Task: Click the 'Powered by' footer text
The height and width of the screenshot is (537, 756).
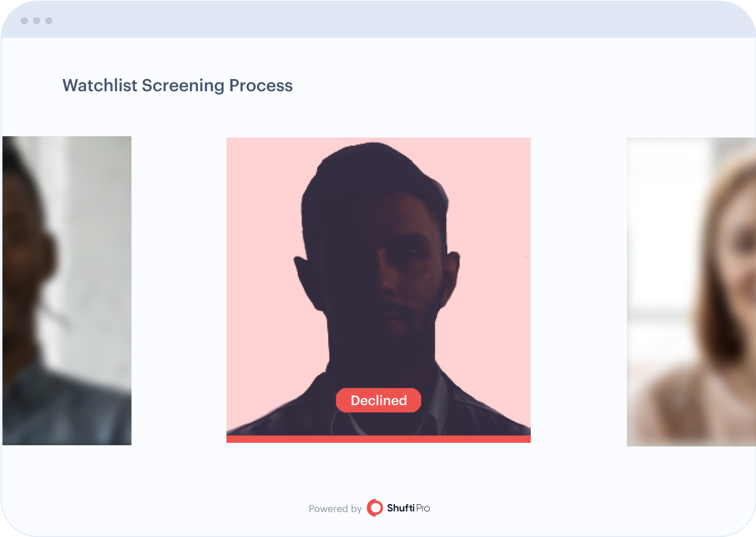Action: pos(335,509)
